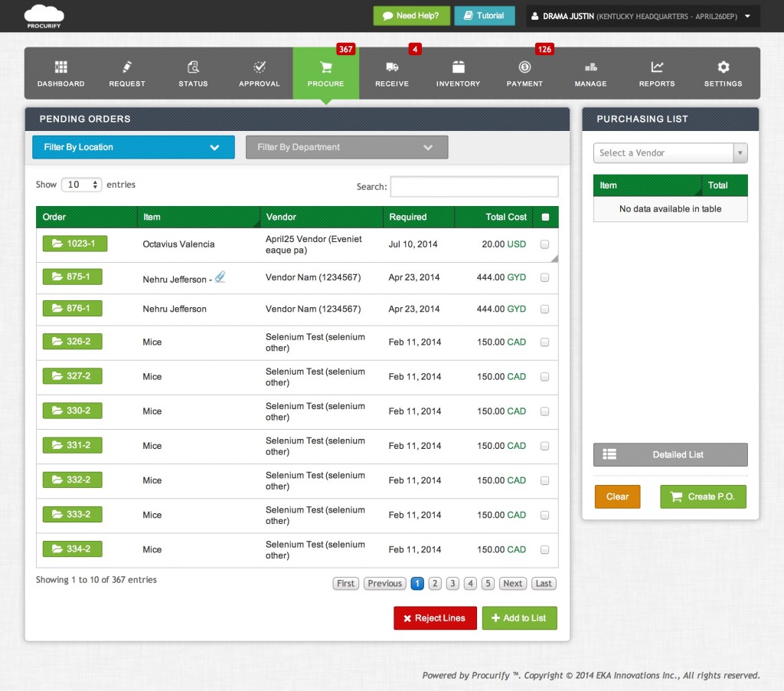Click the Need Help? button
The image size is (784, 691).
(x=411, y=16)
